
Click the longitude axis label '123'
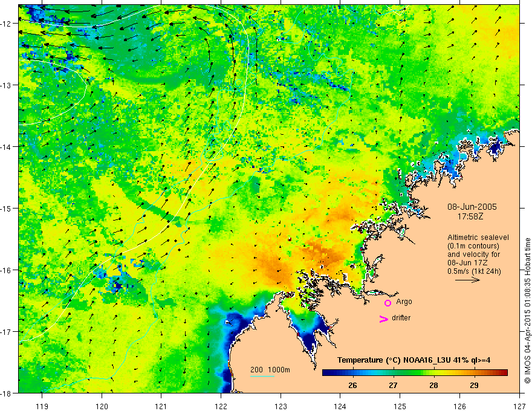tap(281, 406)
